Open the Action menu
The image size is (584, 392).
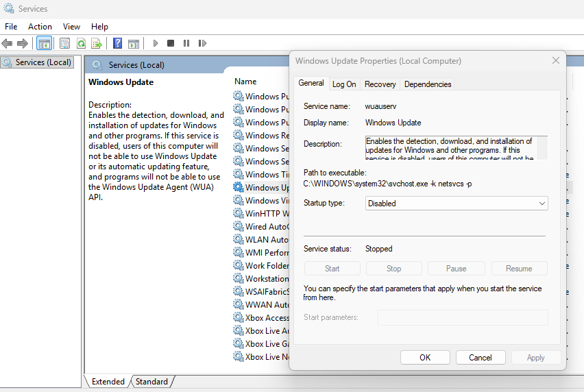pos(40,26)
